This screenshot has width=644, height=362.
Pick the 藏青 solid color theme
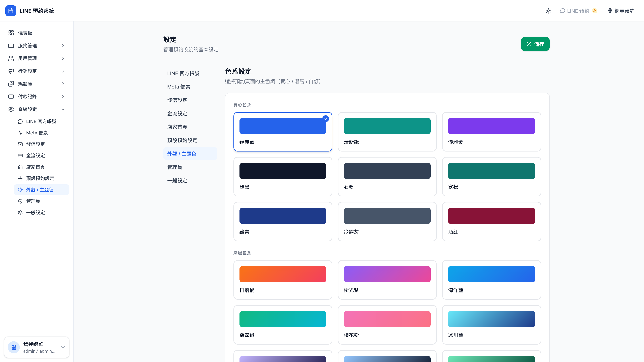[x=283, y=222]
